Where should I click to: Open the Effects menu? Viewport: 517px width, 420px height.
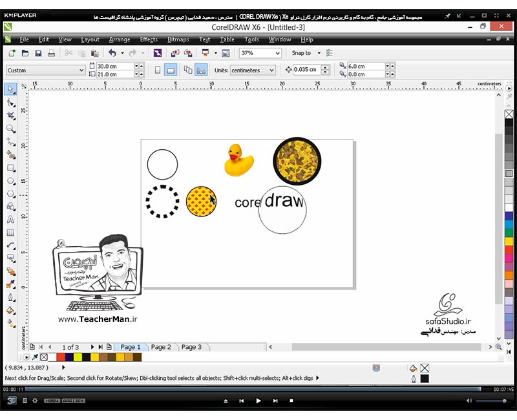(149, 39)
